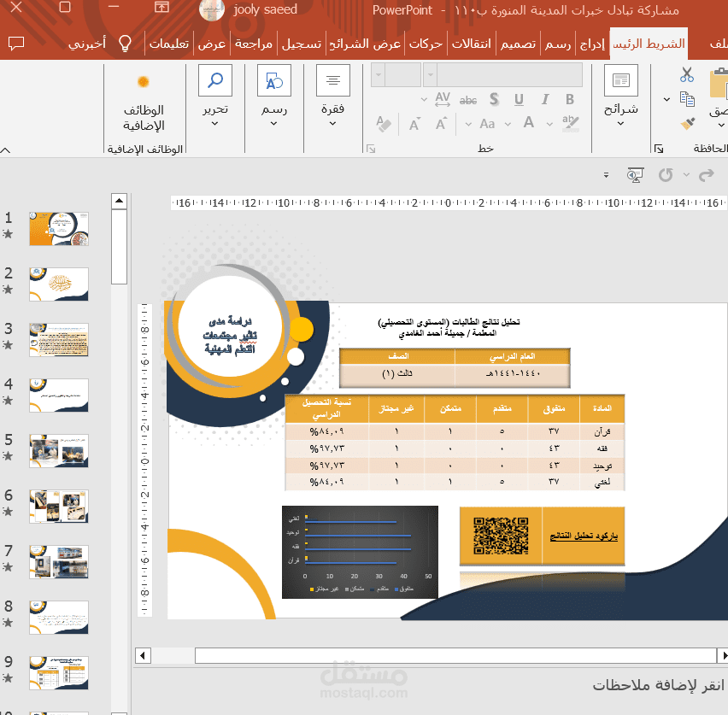
Task: Open the font dialog launcher icon
Action: (371, 149)
